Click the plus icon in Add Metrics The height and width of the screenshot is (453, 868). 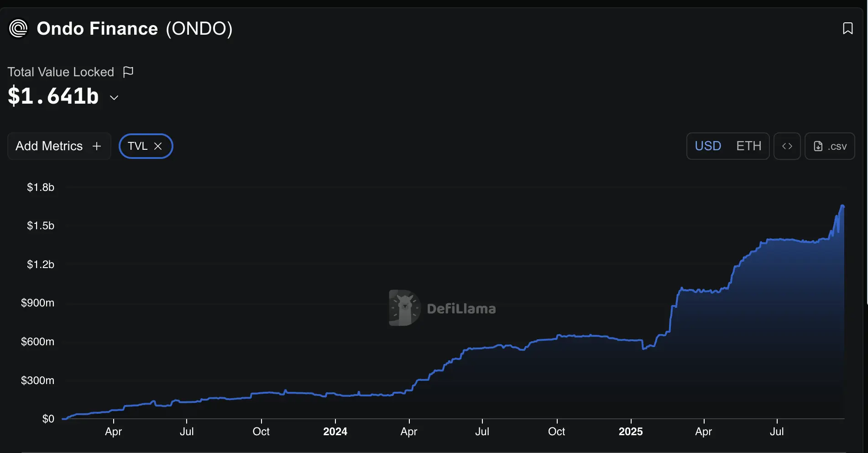tap(96, 146)
